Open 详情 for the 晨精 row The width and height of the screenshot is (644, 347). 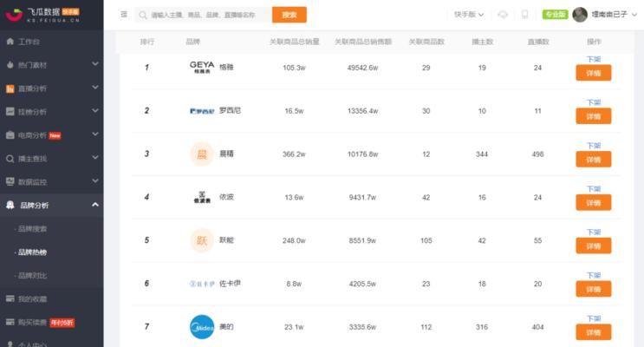pyautogui.click(x=593, y=159)
